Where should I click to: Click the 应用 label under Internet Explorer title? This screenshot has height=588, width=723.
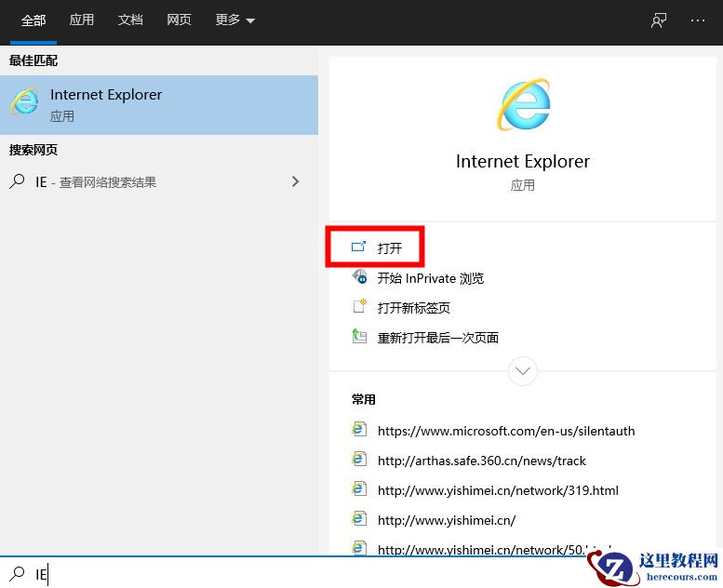click(522, 185)
